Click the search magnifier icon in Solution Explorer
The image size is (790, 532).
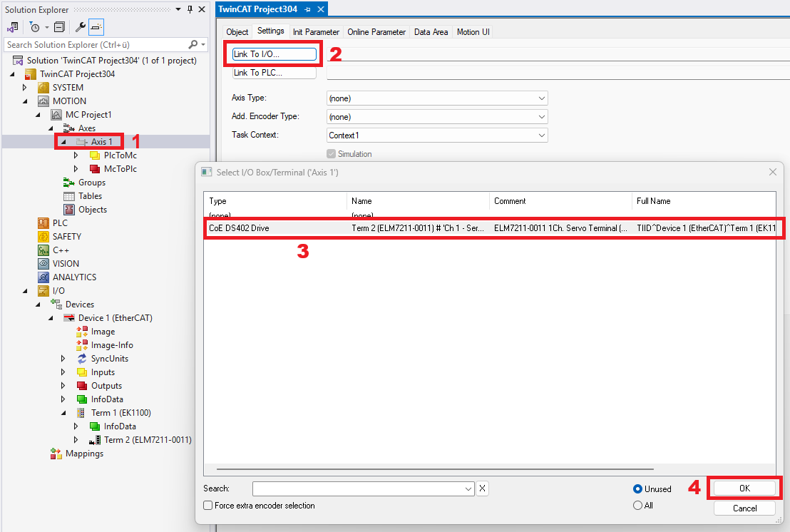pyautogui.click(x=193, y=44)
